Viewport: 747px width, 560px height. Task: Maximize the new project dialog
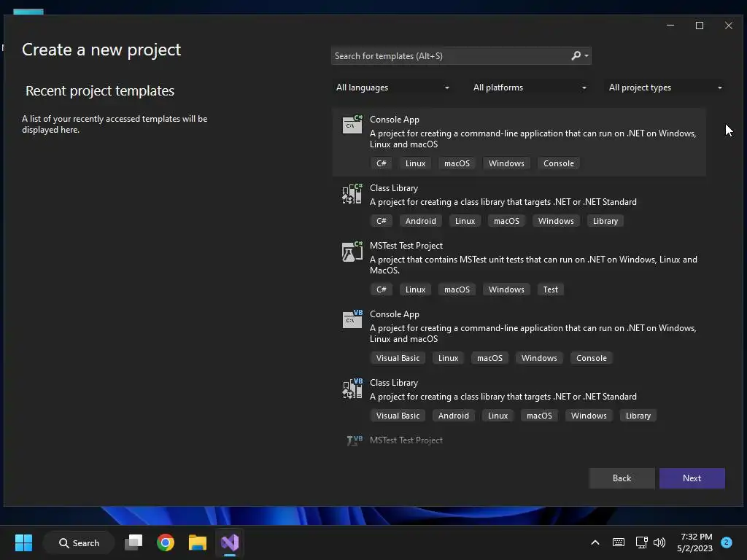[x=700, y=26]
